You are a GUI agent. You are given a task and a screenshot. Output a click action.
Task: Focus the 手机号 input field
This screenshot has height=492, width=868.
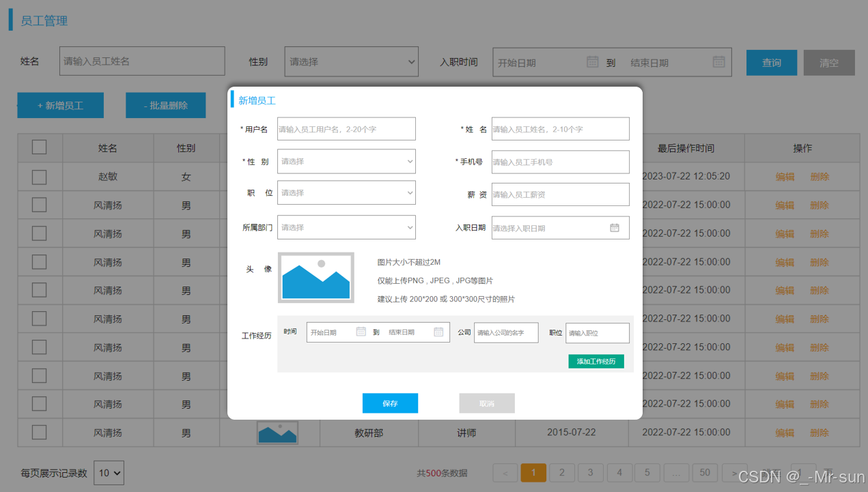click(561, 162)
